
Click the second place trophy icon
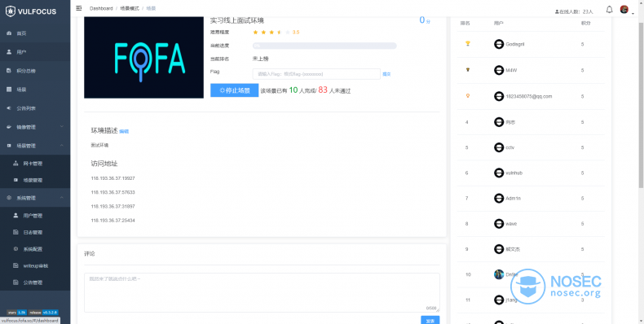point(467,70)
